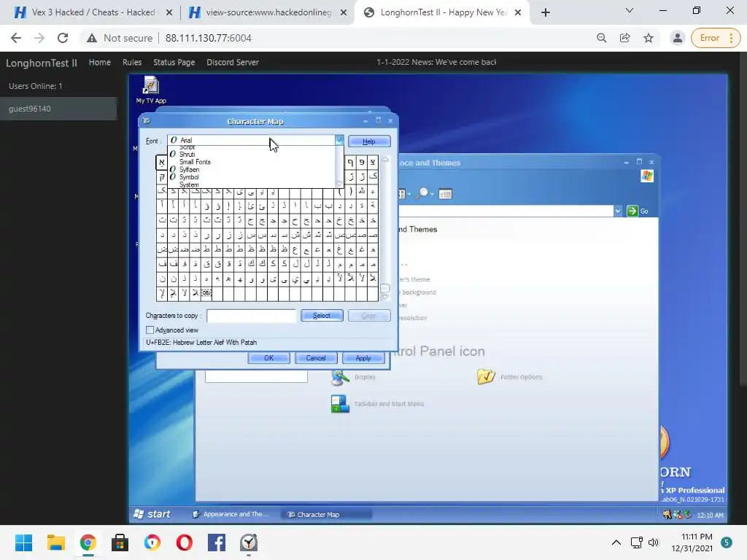The height and width of the screenshot is (560, 747).
Task: Click the LonghornTest II site title
Action: (42, 63)
